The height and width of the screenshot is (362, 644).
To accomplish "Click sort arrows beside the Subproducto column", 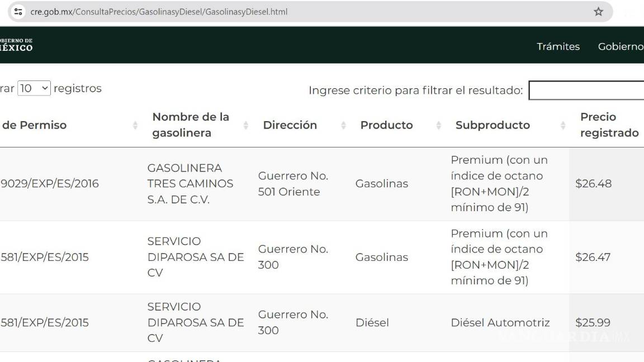I will click(563, 125).
